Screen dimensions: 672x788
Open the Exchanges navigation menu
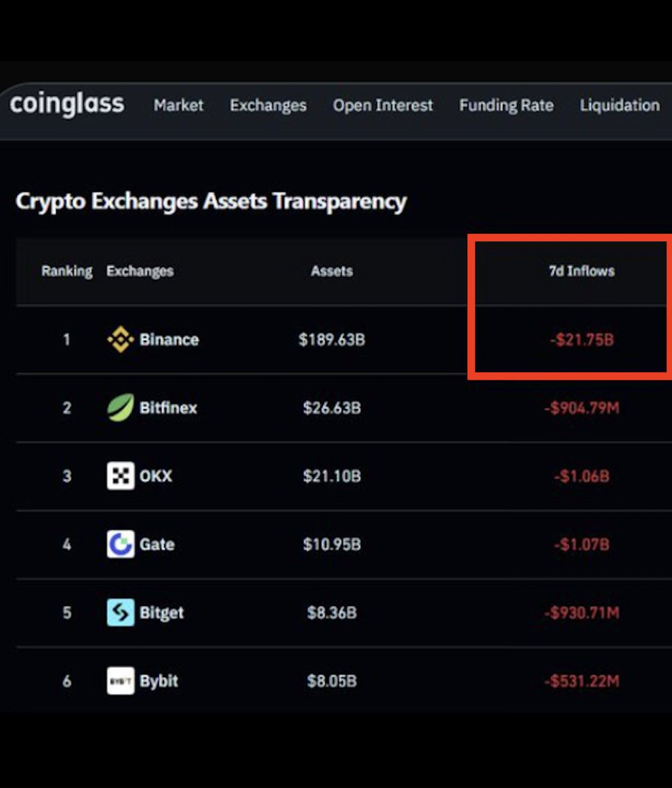pos(268,105)
